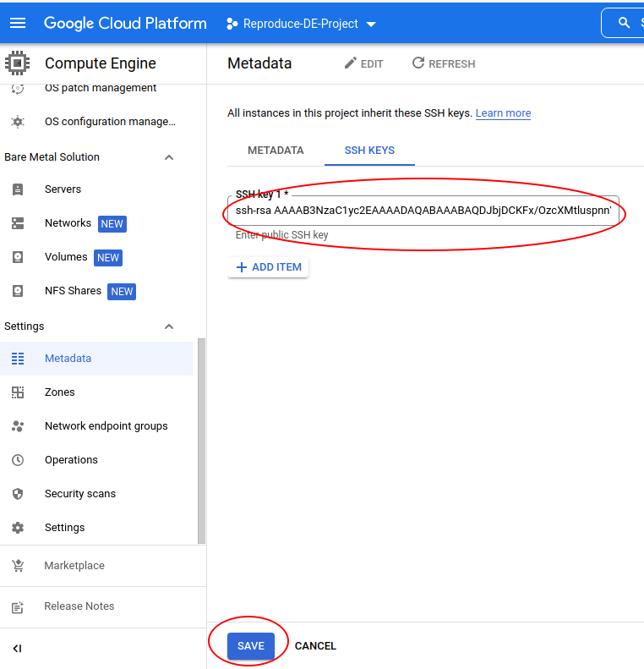Click the Settings gear icon
Viewport: 644px width, 669px height.
18,528
